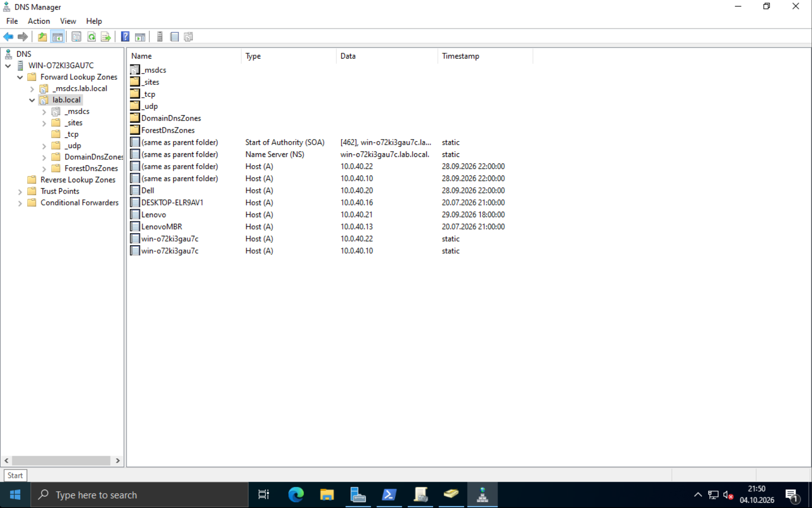
Task: Open the Action menu
Action: click(39, 21)
